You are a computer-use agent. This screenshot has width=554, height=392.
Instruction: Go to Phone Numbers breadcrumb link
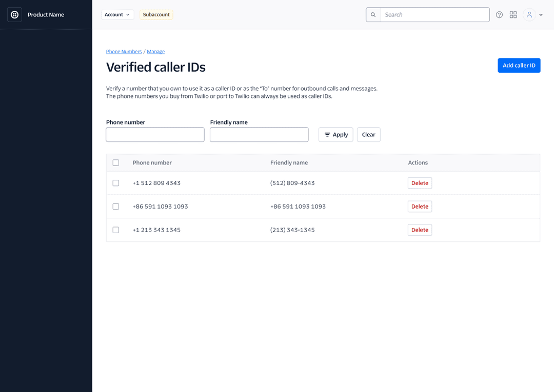click(x=124, y=52)
